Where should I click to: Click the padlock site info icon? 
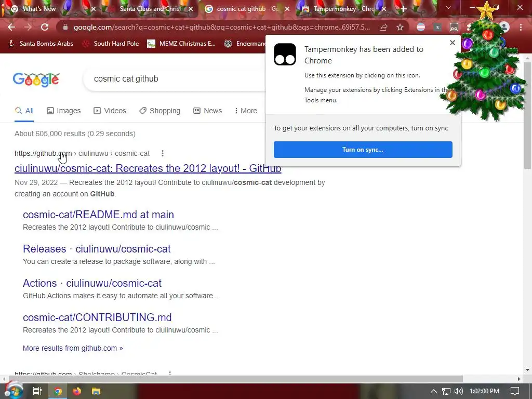[65, 27]
